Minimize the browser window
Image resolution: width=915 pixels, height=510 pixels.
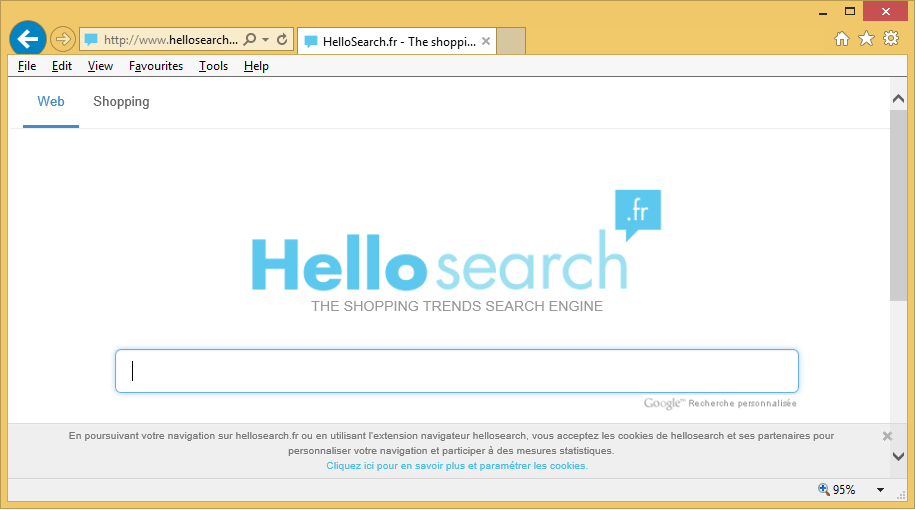click(x=823, y=12)
